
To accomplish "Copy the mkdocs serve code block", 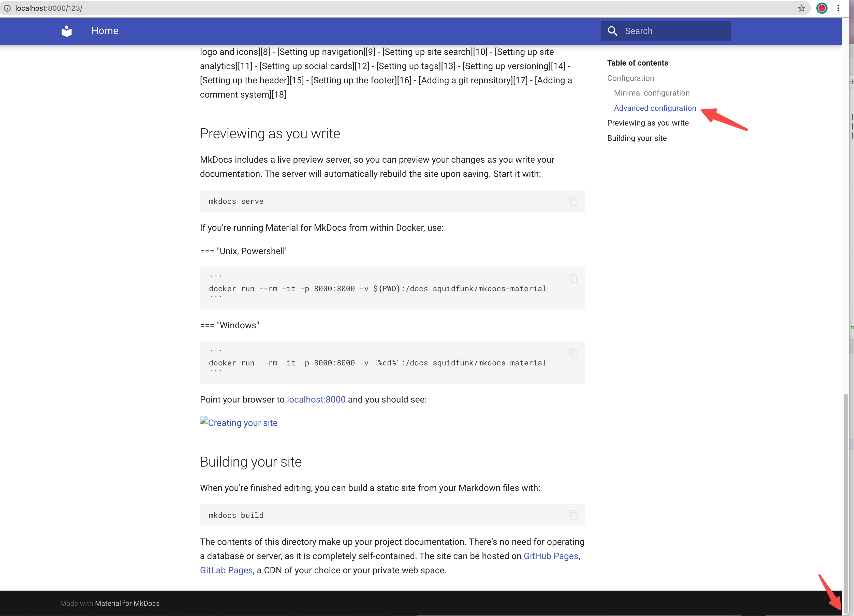I will click(x=573, y=201).
